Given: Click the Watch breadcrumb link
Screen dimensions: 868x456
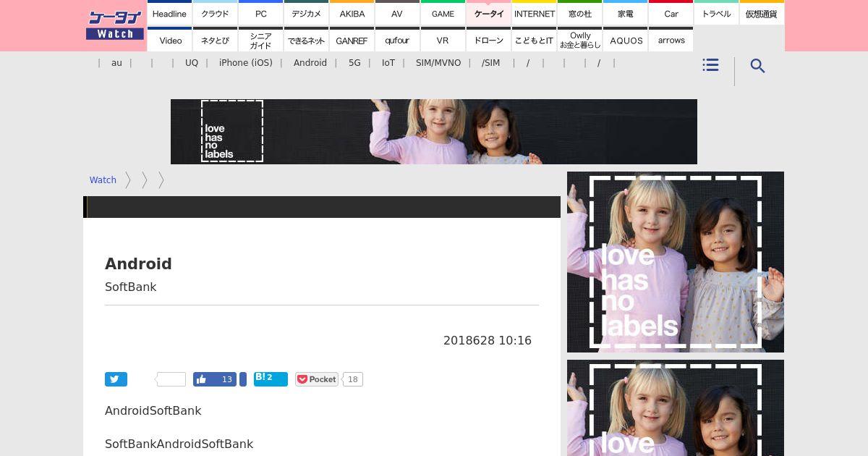Looking at the screenshot, I should point(103,180).
